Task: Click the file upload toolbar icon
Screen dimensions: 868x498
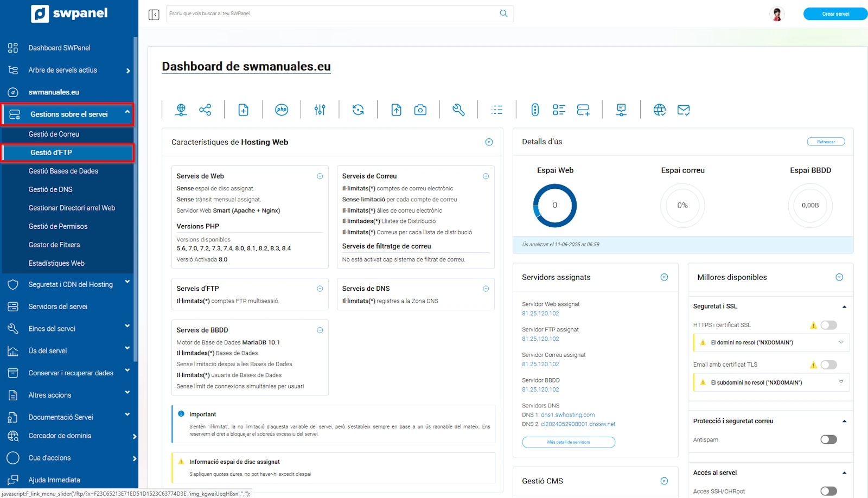Action: pos(397,110)
